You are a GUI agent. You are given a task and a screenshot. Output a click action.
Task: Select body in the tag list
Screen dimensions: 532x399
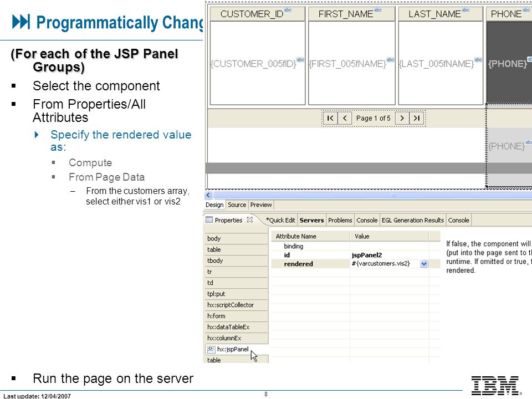237,238
